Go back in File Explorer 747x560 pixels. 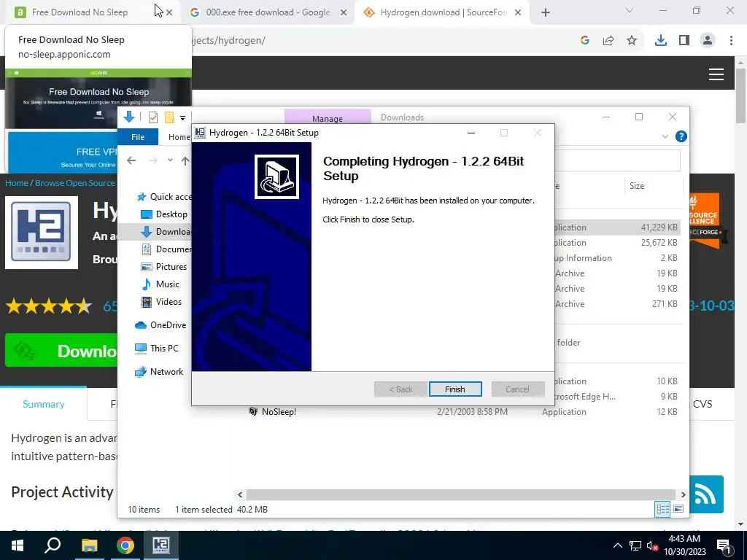pyautogui.click(x=131, y=160)
